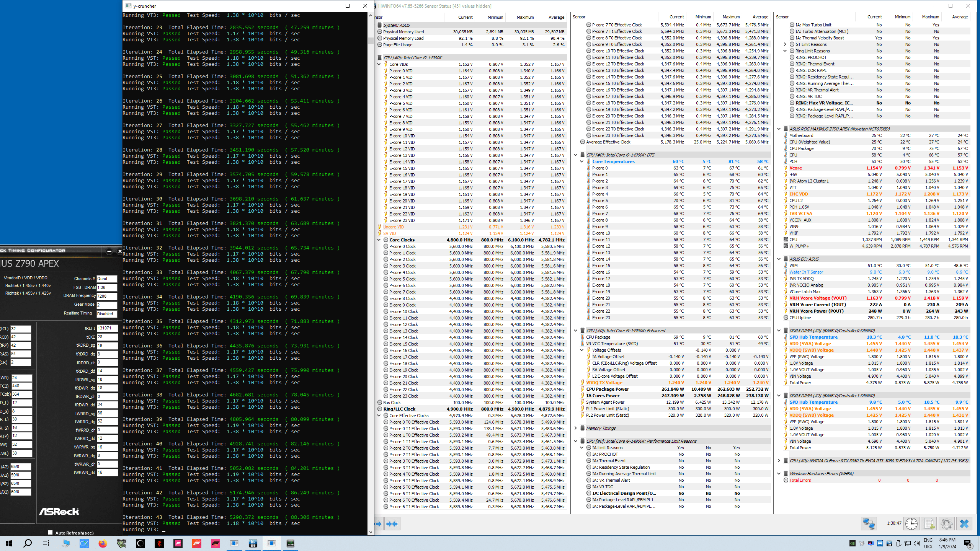This screenshot has height=551, width=980.
Task: Open notification center with 5 badge
Action: [968, 543]
